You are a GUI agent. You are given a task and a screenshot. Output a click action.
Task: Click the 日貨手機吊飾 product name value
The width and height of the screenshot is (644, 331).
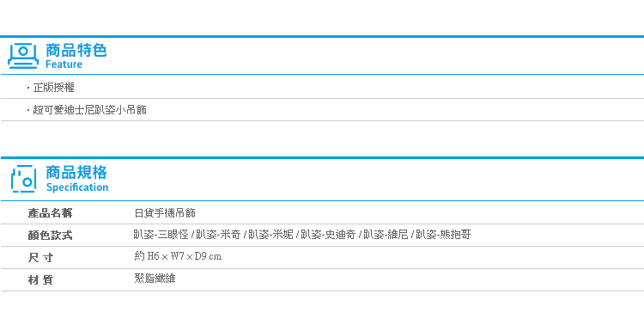(165, 213)
